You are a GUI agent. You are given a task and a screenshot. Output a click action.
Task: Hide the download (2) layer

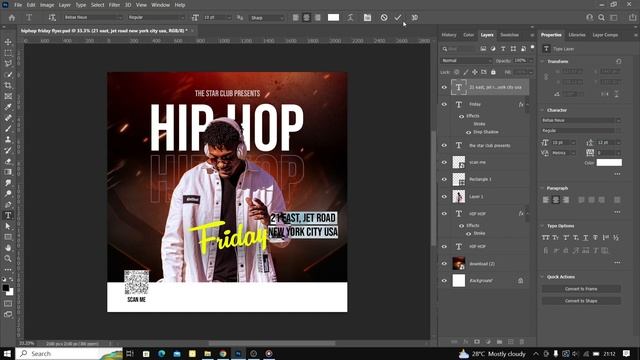[444, 264]
